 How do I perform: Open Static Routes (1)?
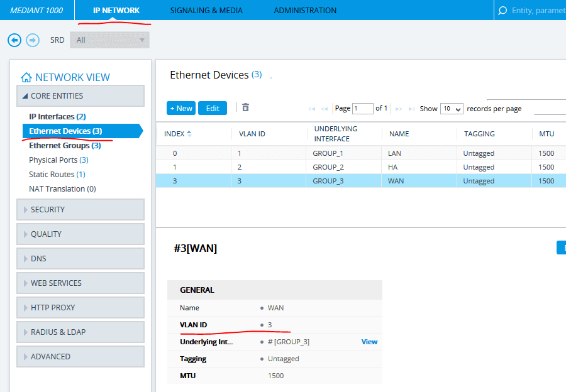point(57,174)
